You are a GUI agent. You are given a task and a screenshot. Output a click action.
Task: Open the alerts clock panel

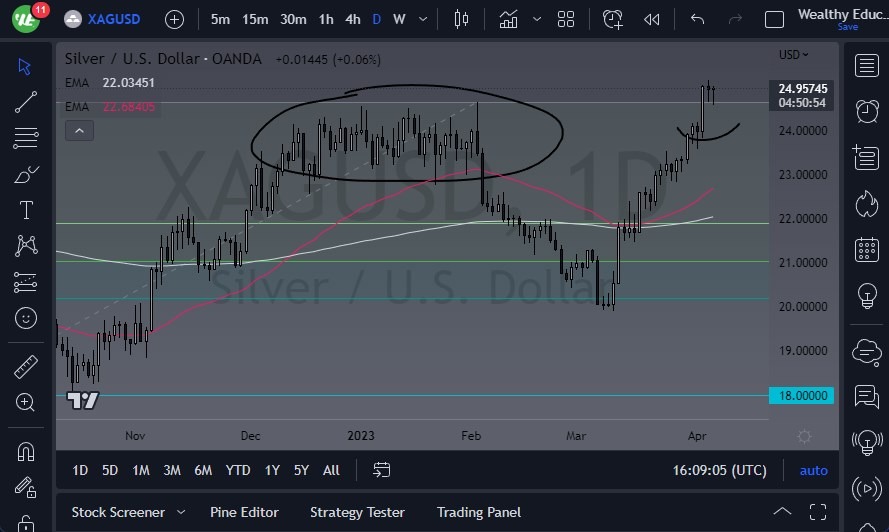pos(867,111)
